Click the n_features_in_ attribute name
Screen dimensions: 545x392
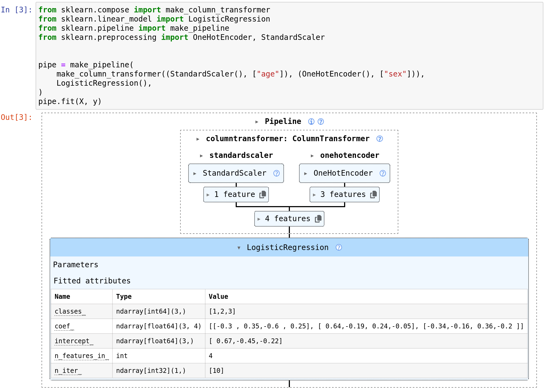(82, 356)
